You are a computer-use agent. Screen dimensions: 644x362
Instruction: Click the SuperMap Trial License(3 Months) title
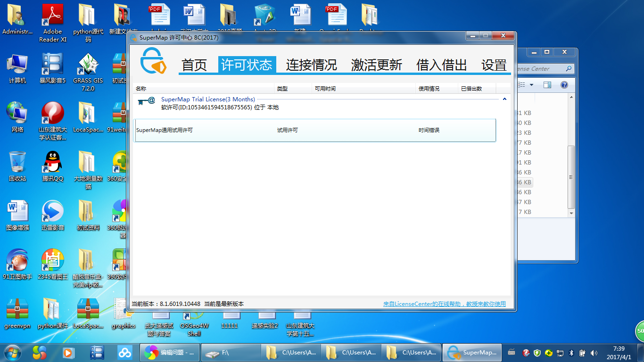tap(208, 99)
